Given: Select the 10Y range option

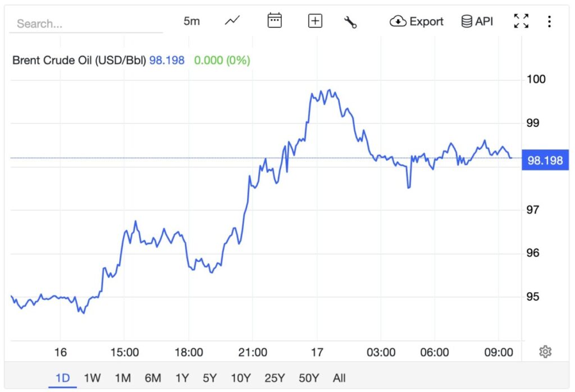Looking at the screenshot, I should tap(240, 379).
